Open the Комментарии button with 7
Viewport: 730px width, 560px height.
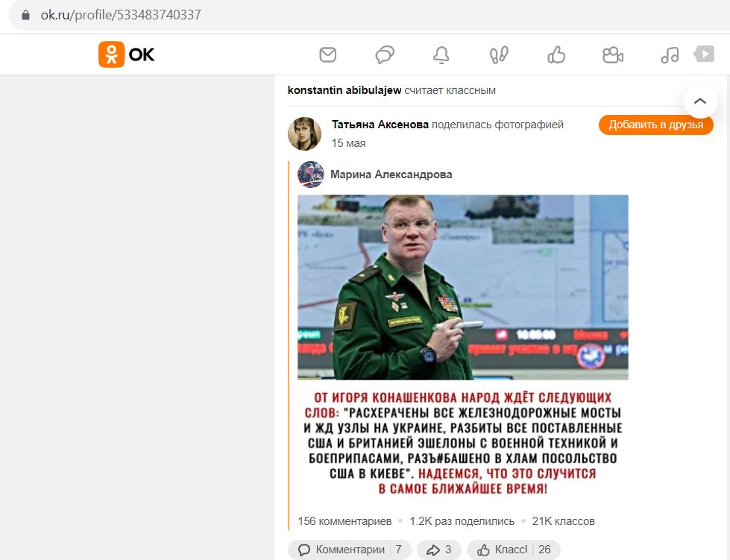click(349, 550)
